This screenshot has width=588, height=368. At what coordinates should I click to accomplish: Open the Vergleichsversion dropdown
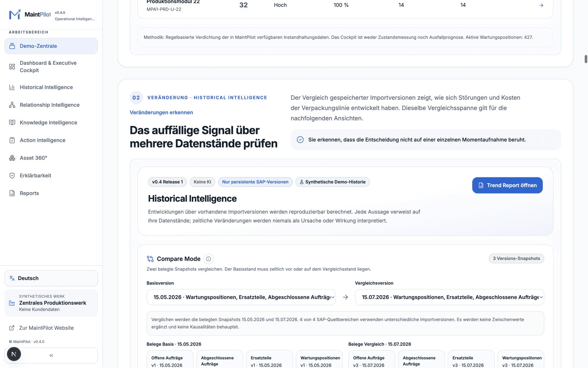click(x=449, y=297)
